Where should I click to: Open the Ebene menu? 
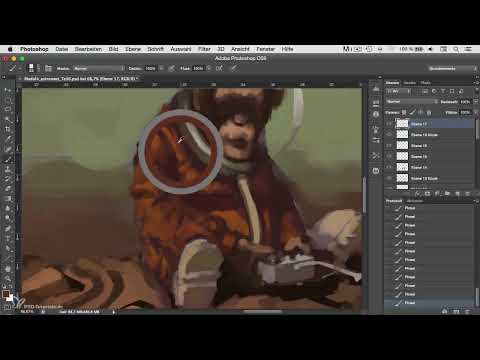click(133, 49)
